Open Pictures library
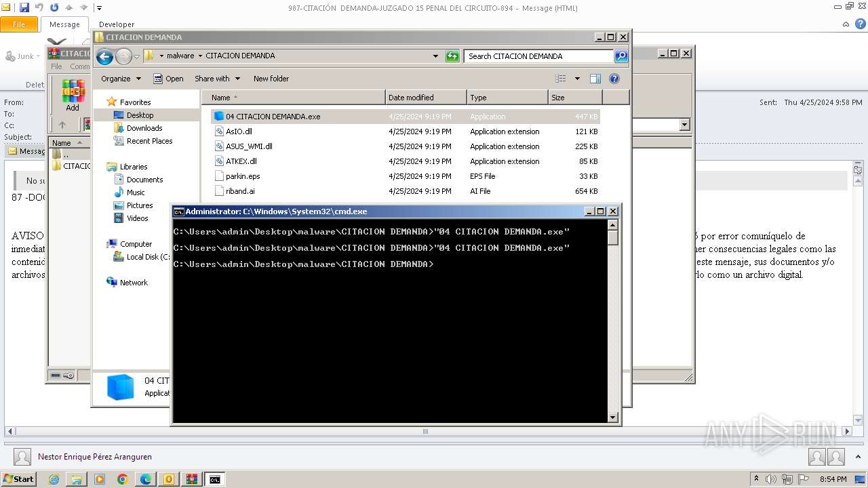The height and width of the screenshot is (488, 868). [140, 205]
